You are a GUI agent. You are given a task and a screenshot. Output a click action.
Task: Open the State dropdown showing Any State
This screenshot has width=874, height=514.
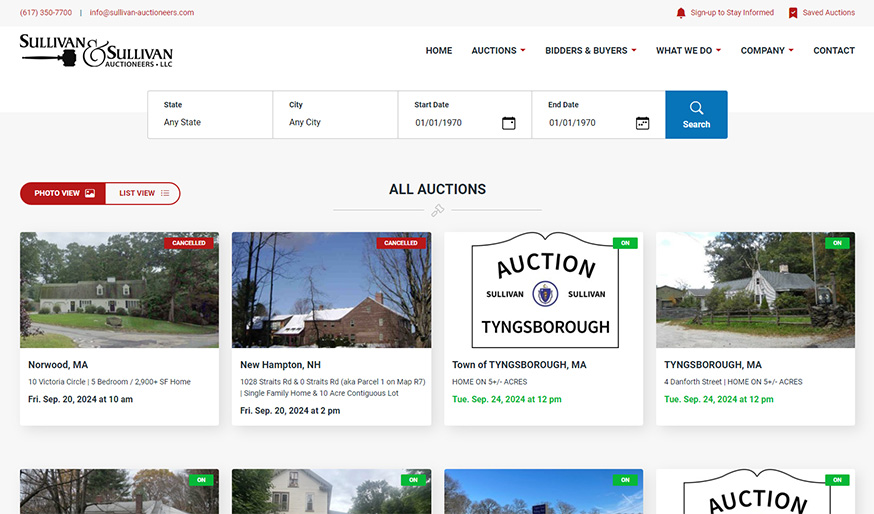point(210,115)
